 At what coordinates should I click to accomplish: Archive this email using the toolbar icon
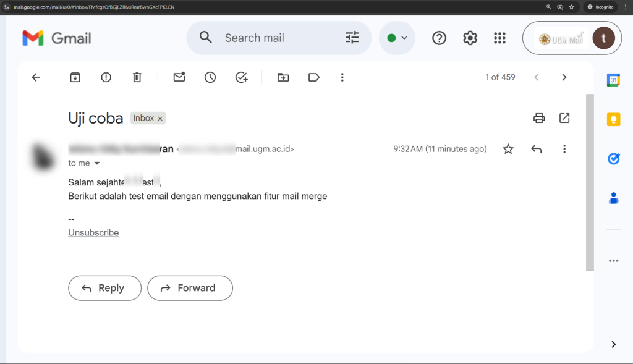tap(75, 77)
